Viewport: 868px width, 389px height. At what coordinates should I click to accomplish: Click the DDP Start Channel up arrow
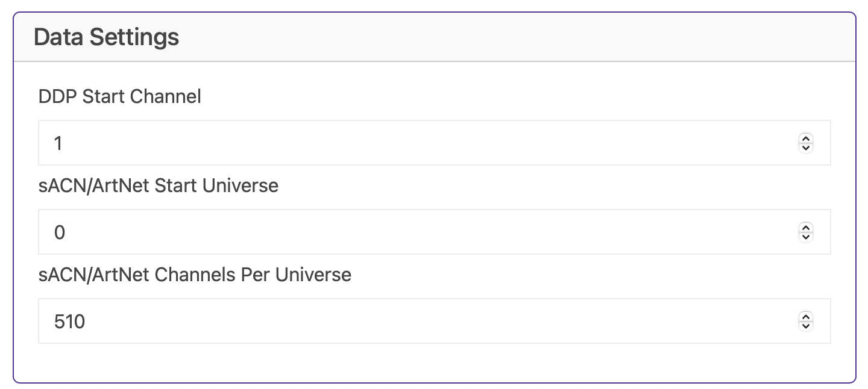tap(806, 138)
